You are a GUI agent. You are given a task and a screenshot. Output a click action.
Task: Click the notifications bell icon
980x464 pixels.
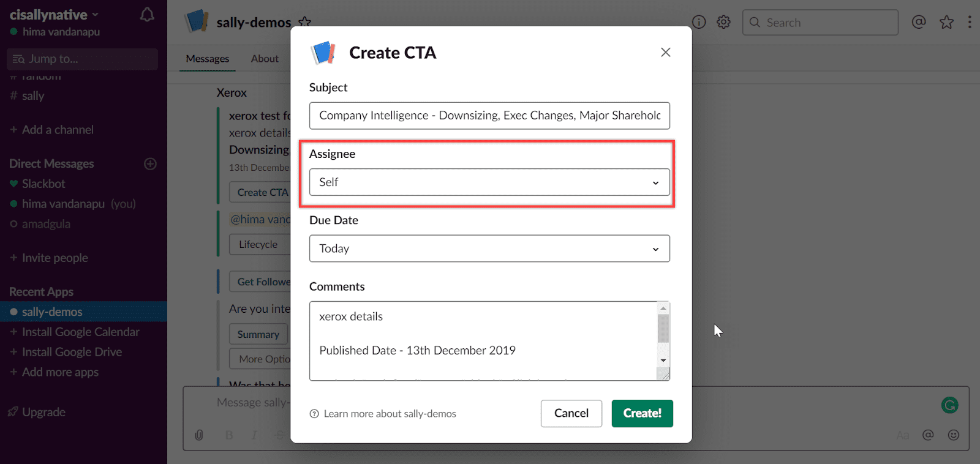point(147,15)
